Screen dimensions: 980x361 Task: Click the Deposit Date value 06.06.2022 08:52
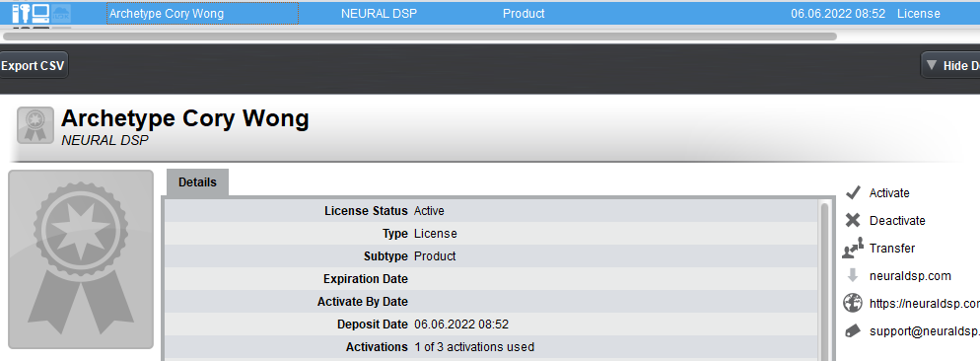coord(461,325)
